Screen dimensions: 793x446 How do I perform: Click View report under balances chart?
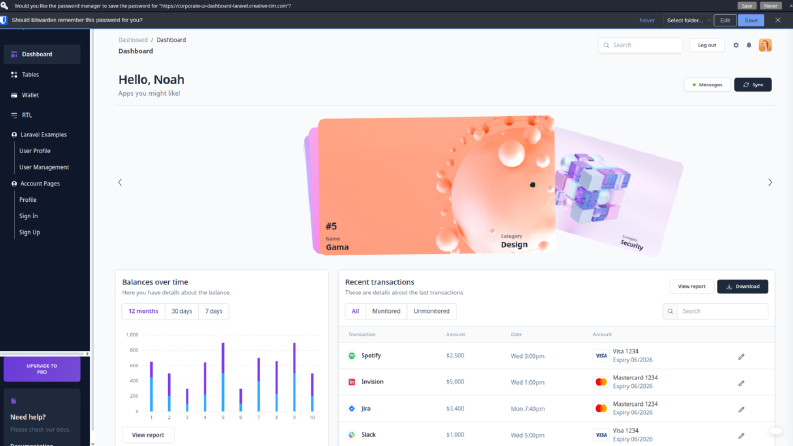tap(148, 435)
